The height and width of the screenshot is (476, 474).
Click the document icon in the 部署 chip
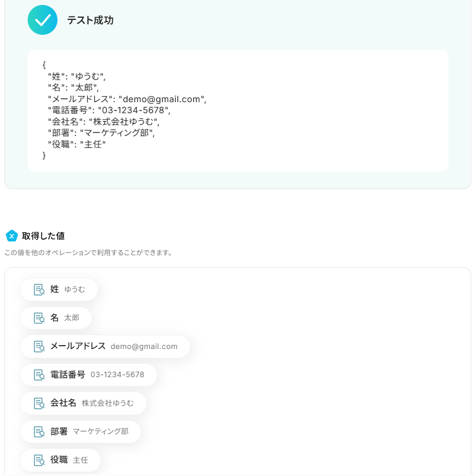(x=39, y=432)
